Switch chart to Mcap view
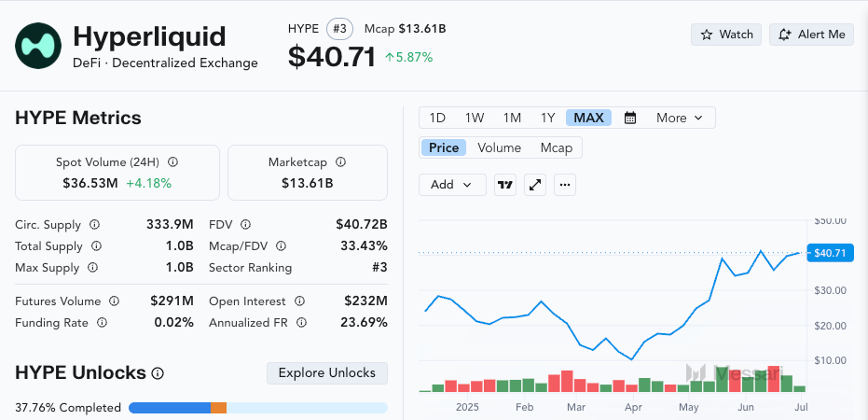The height and width of the screenshot is (420, 868). (557, 147)
